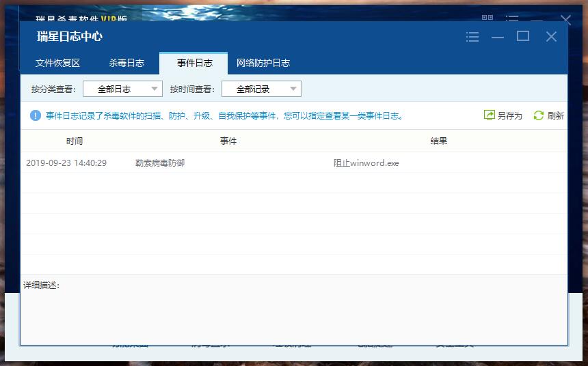Click the 刷新 button label

tap(555, 116)
